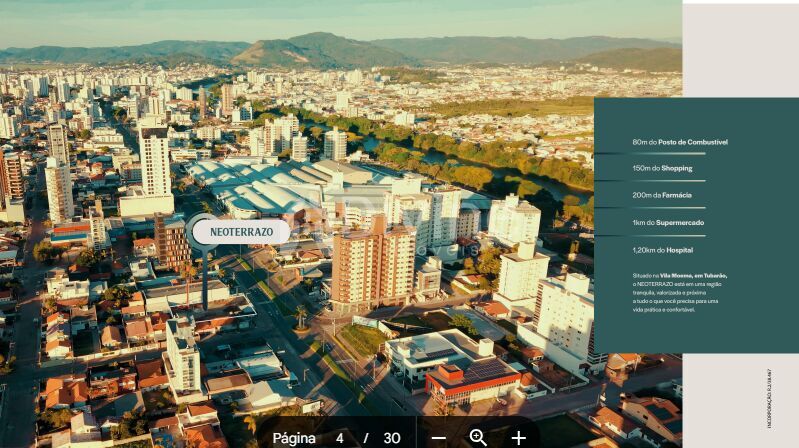Click the zoom in plus icon
Screen dimensions: 799x448
point(518,438)
